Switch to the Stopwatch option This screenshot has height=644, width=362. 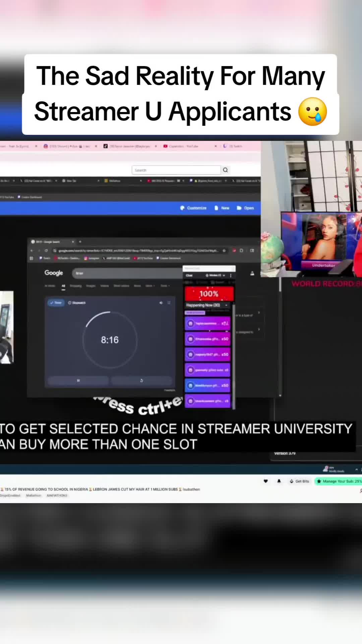click(x=77, y=303)
